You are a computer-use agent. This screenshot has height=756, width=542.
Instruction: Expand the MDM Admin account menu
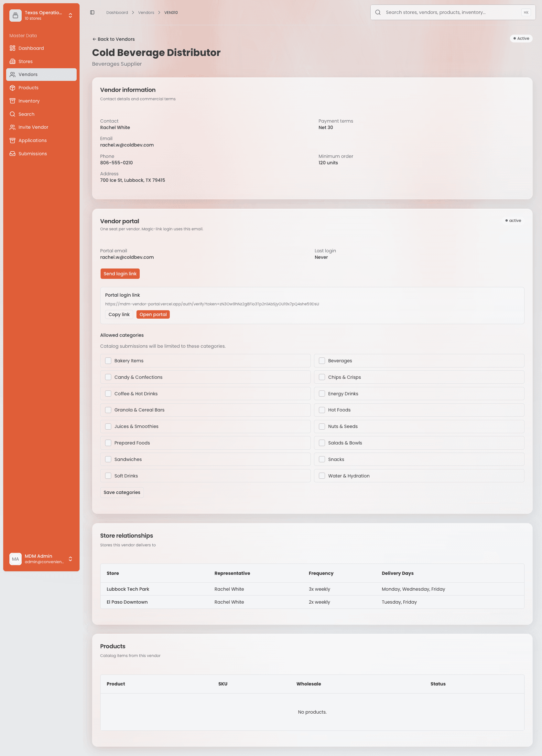(x=70, y=559)
